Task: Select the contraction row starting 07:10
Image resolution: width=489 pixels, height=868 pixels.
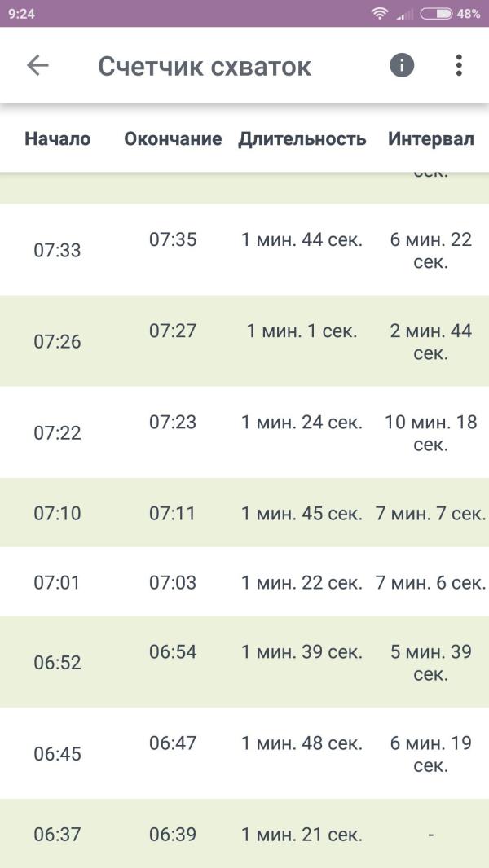Action: [x=244, y=513]
